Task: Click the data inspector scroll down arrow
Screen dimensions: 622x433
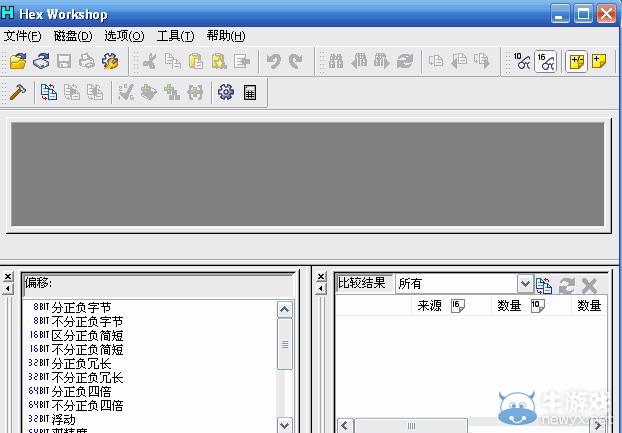Action: tap(285, 425)
